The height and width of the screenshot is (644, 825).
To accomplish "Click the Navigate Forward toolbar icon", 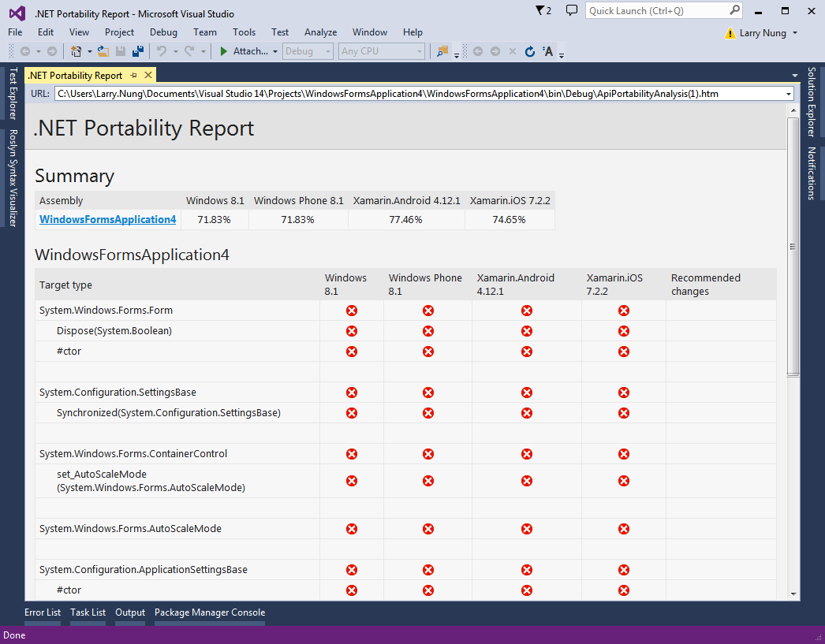I will (x=52, y=51).
